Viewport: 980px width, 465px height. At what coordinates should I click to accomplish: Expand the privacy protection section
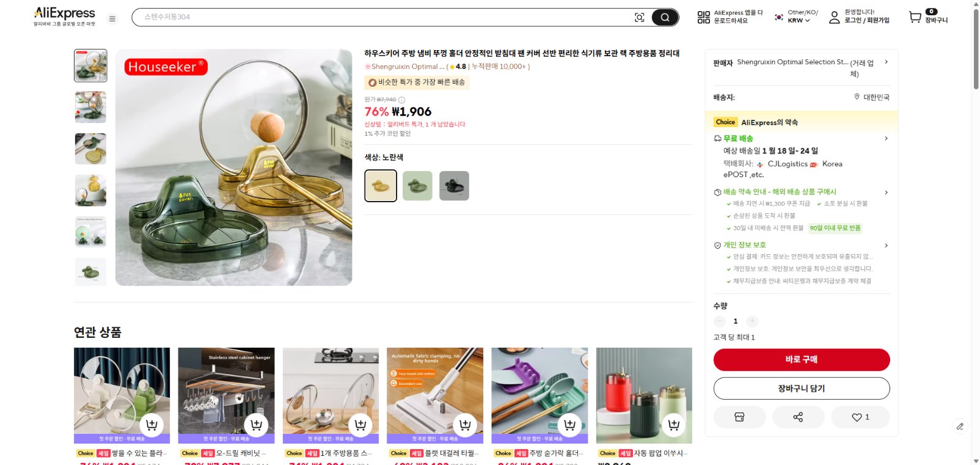pyautogui.click(x=886, y=245)
